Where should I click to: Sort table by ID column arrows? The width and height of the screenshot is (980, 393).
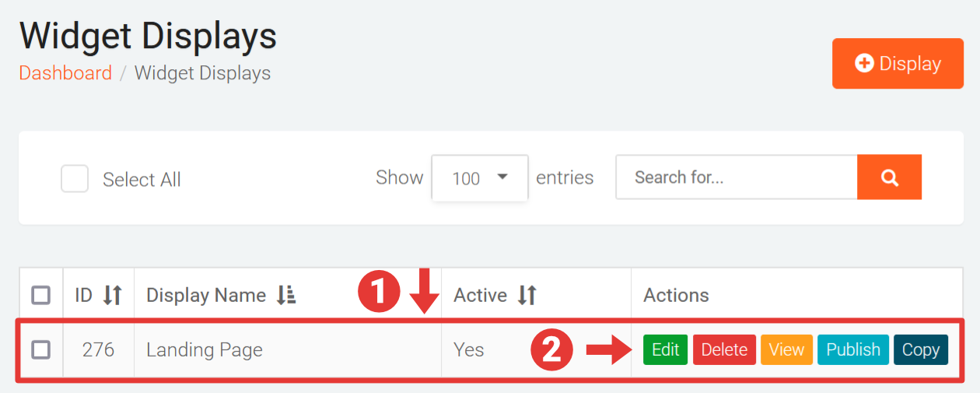click(x=113, y=295)
